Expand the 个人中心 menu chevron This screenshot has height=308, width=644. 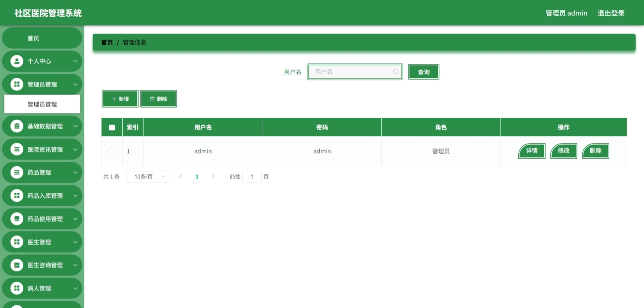(75, 61)
